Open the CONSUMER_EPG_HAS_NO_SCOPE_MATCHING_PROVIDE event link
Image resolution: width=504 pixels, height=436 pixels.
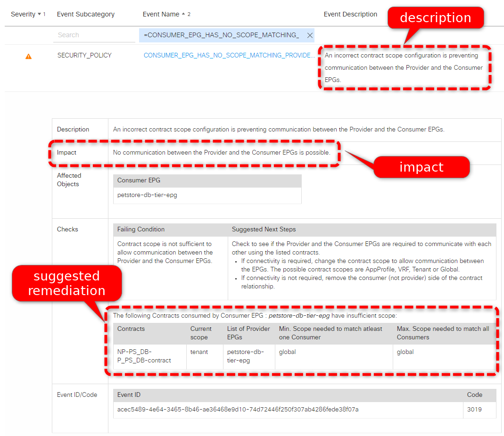pos(229,55)
